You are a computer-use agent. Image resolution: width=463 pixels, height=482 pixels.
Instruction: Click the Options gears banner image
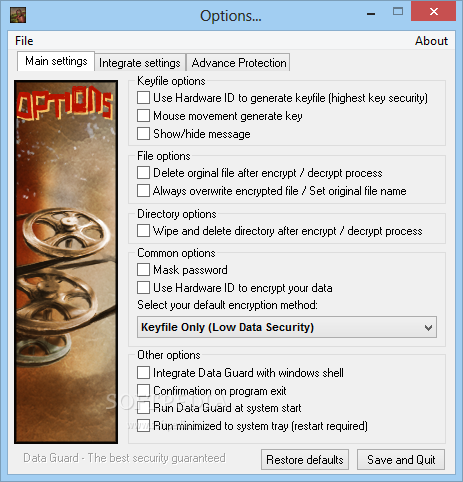tap(66, 262)
